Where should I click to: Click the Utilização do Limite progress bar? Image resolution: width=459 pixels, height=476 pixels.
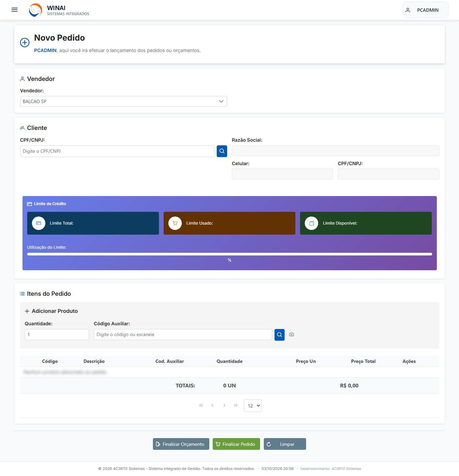[229, 254]
